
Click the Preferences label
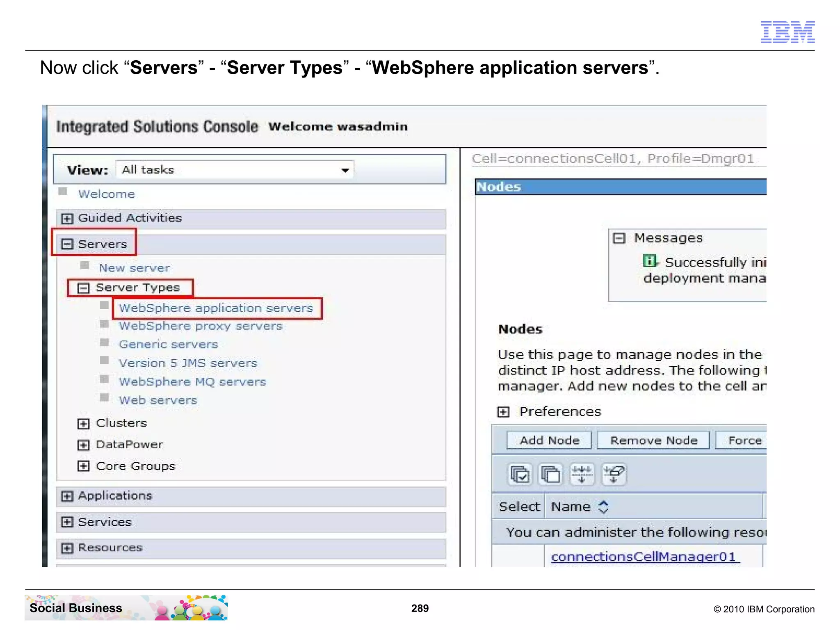pyautogui.click(x=560, y=412)
